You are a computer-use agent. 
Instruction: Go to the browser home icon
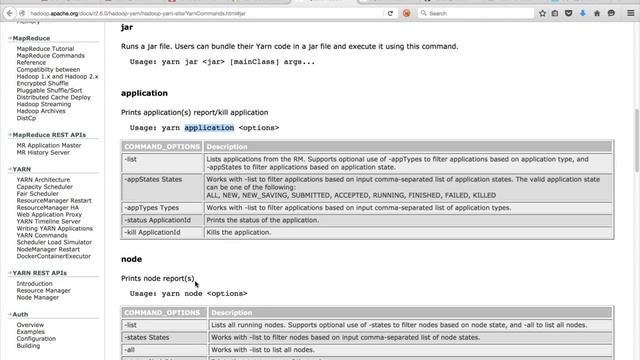coord(597,13)
